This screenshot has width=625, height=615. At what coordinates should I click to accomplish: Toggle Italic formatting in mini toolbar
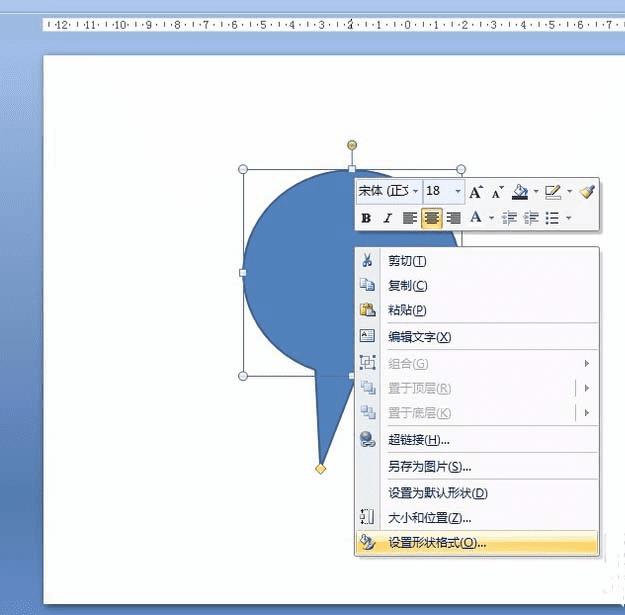(387, 218)
